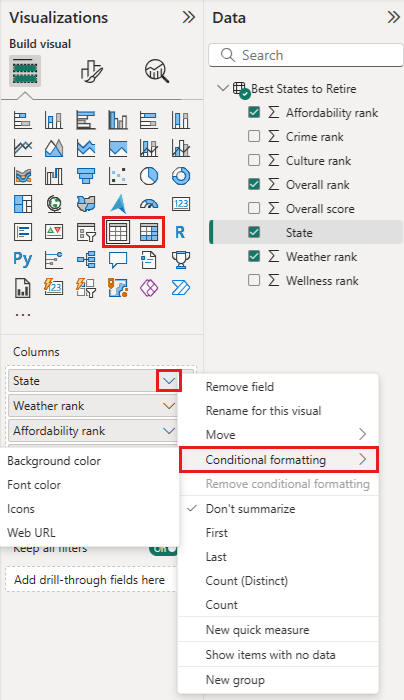Image resolution: width=404 pixels, height=700 pixels.
Task: Select the Line chart visual
Action: (x=23, y=148)
